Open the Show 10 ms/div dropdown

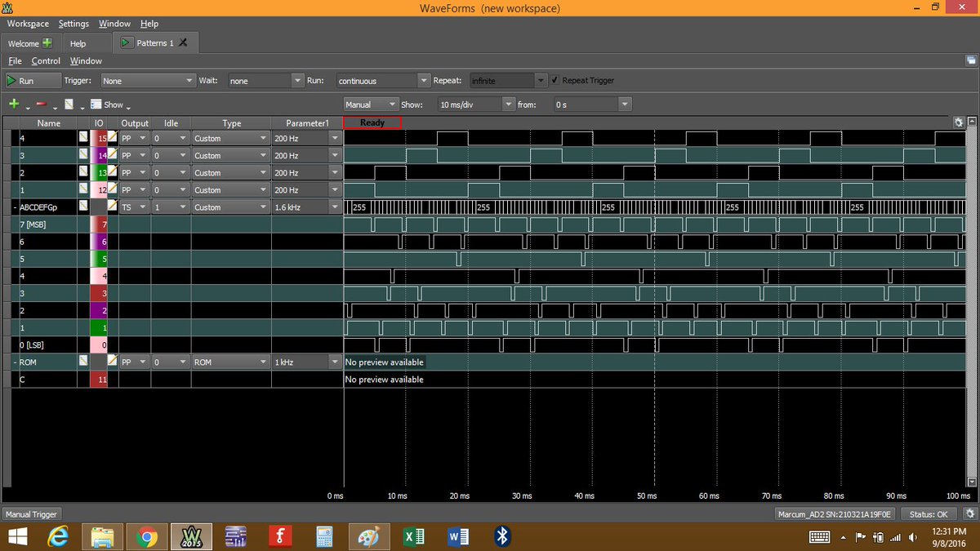(477, 104)
